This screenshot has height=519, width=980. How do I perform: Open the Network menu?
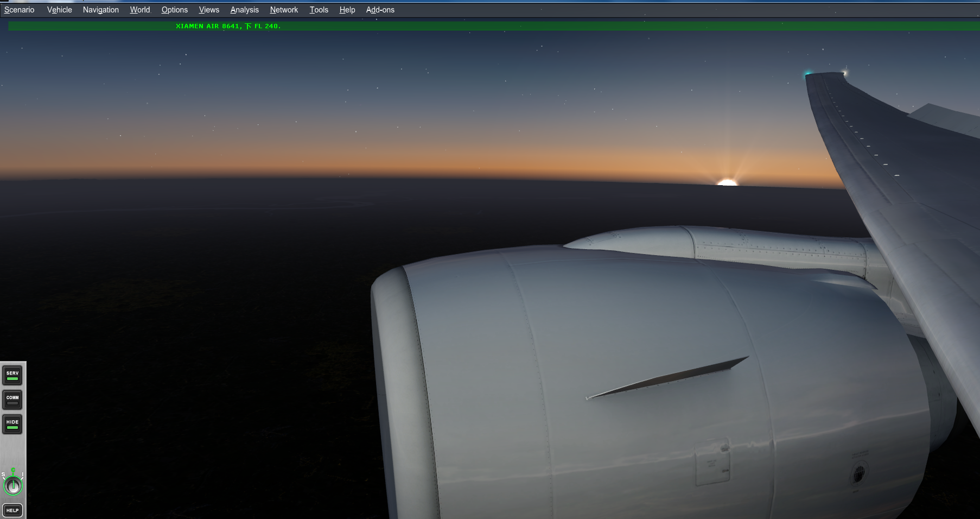284,10
